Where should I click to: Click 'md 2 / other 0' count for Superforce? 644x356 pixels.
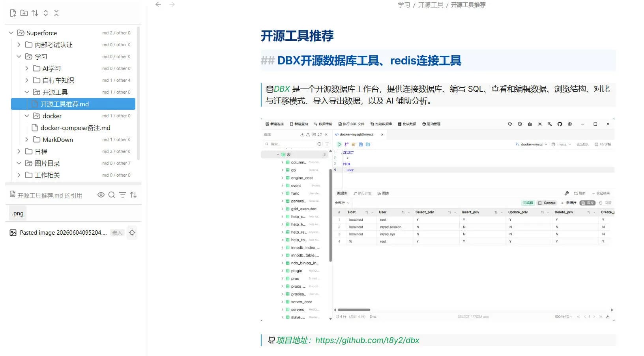(116, 33)
